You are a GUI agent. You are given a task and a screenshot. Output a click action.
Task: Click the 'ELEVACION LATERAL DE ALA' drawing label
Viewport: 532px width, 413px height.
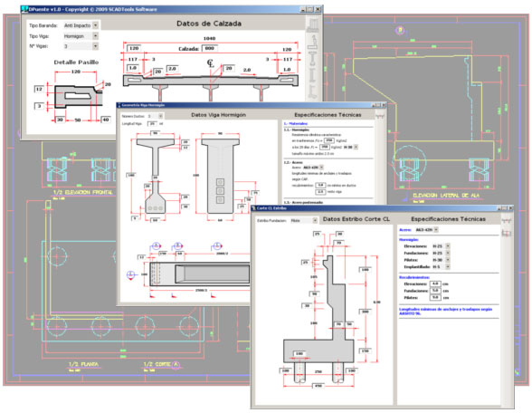(x=446, y=196)
